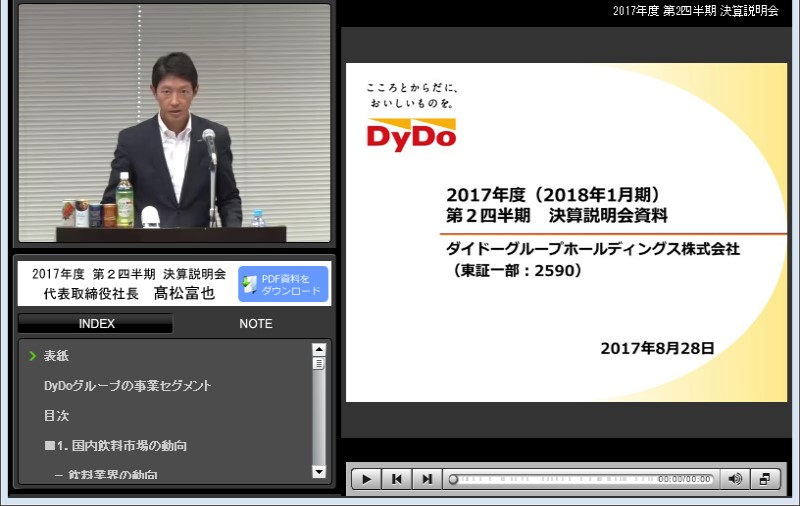Start playback with the Play button
This screenshot has height=506, width=800.
point(366,479)
